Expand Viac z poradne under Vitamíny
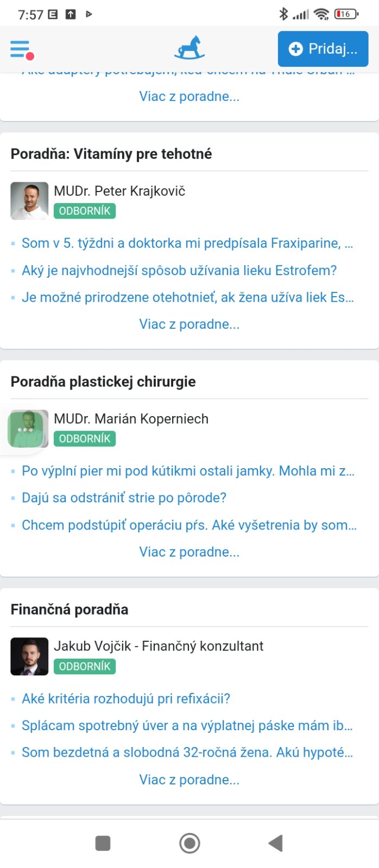Image resolution: width=379 pixels, height=868 pixels. (x=189, y=324)
